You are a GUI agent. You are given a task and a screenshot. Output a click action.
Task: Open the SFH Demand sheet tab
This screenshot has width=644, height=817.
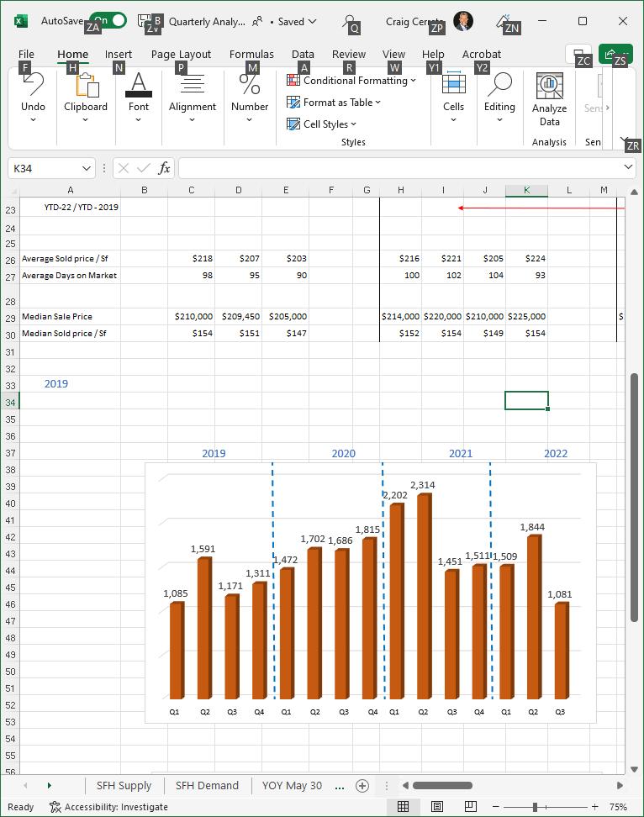click(x=207, y=785)
